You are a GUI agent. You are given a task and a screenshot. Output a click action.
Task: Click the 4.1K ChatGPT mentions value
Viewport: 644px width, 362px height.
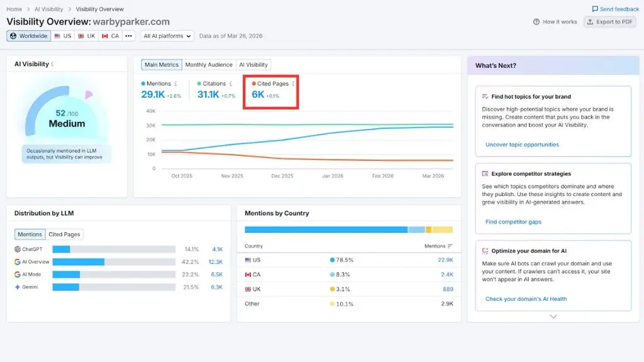pyautogui.click(x=217, y=249)
